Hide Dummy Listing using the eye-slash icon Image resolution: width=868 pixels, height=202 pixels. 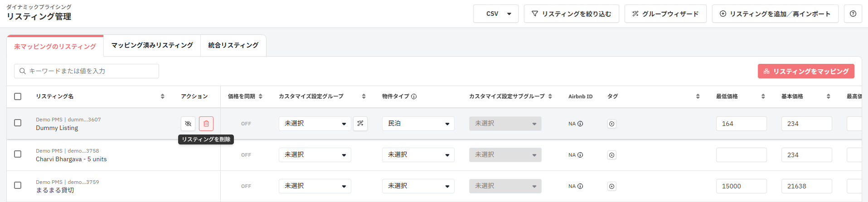coord(188,124)
